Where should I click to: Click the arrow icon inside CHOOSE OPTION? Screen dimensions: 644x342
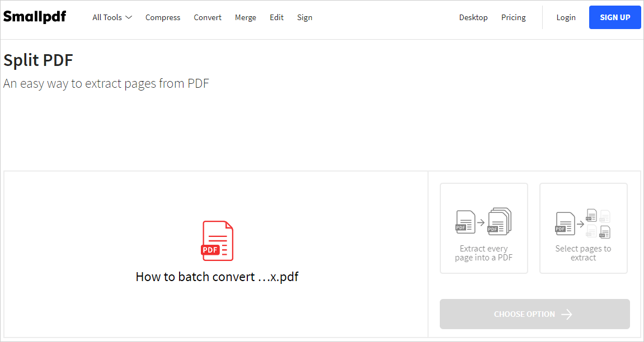(567, 314)
